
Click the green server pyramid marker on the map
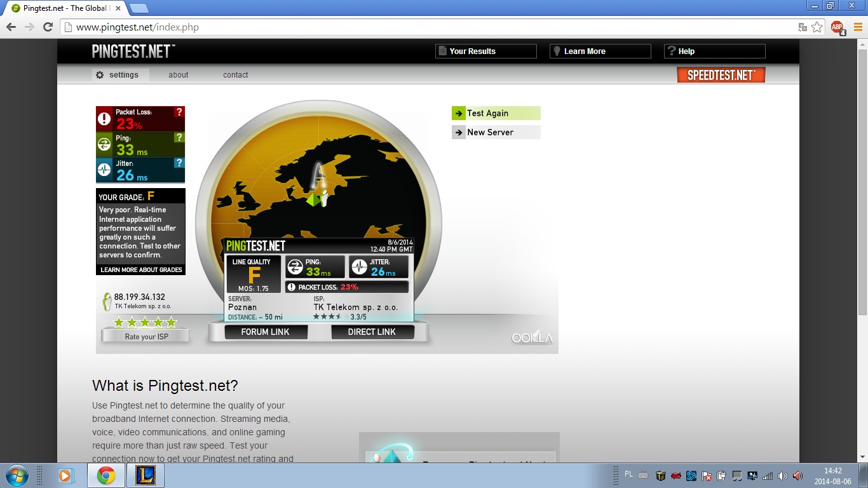[x=312, y=200]
